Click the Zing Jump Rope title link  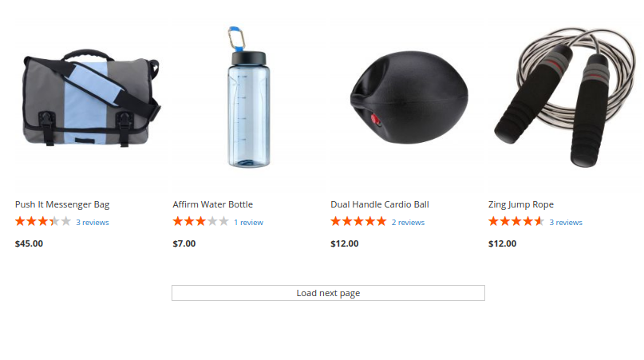pyautogui.click(x=521, y=204)
